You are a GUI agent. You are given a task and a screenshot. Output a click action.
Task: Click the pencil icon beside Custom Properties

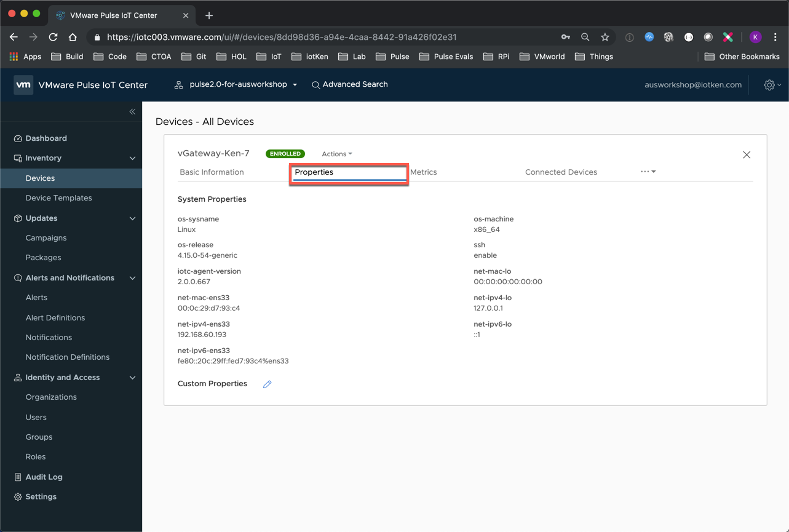tap(267, 384)
